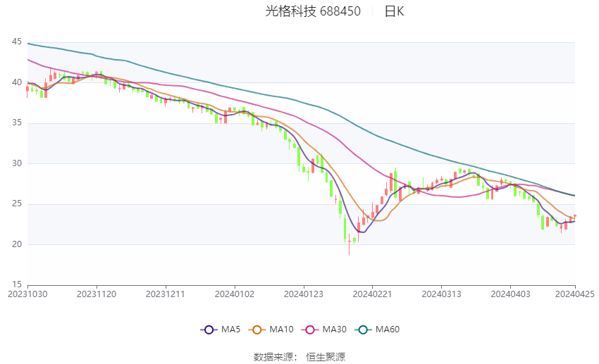
Task: Click the y-axis value 15
Action: [17, 284]
